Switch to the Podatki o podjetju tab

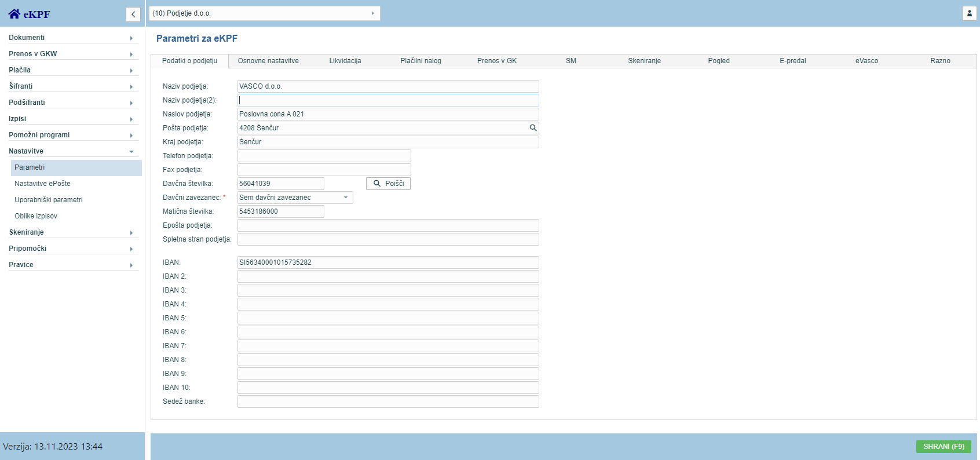(x=189, y=61)
